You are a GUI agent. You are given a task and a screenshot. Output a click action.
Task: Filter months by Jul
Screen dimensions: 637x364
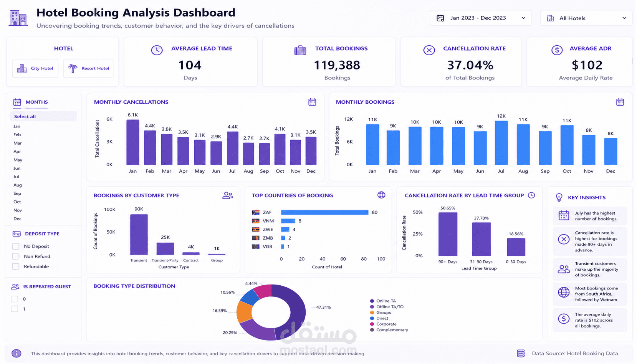pyautogui.click(x=16, y=177)
